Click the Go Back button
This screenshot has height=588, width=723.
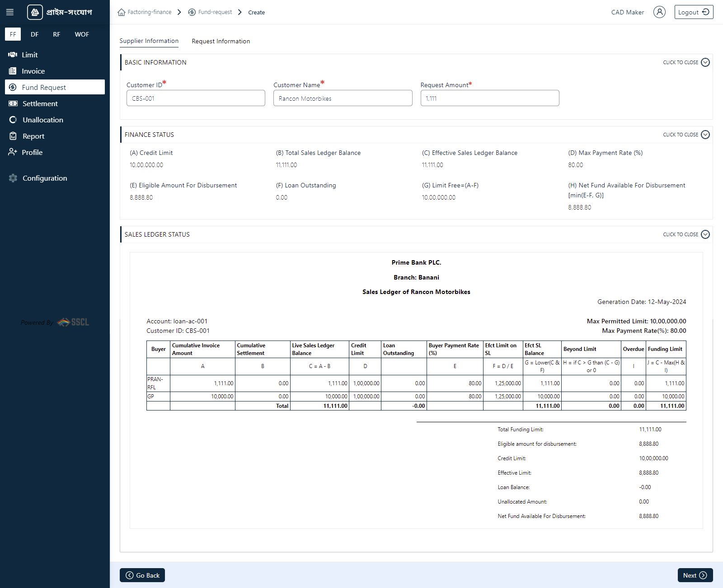142,575
